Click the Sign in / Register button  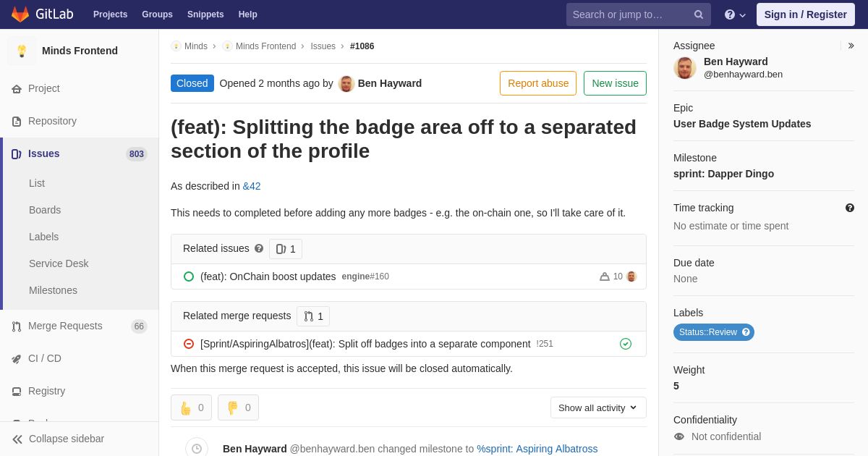pos(806,14)
